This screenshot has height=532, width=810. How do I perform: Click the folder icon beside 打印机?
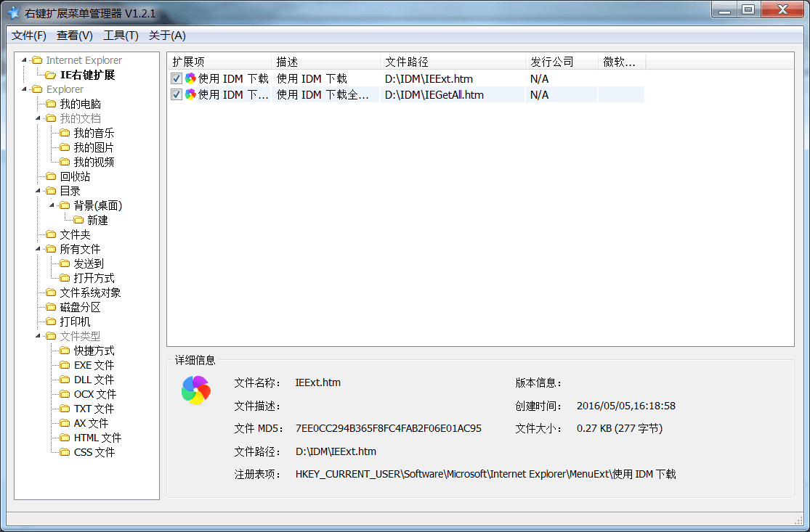coord(51,322)
